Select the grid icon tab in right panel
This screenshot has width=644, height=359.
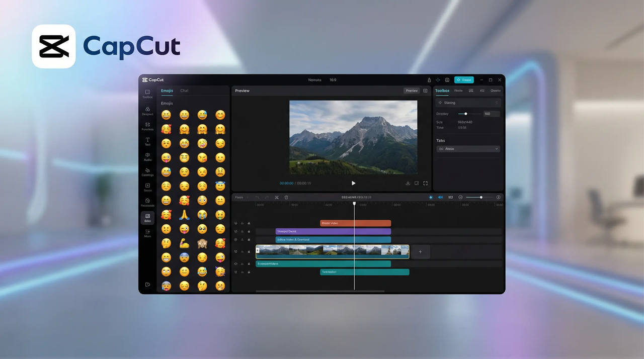click(x=471, y=91)
